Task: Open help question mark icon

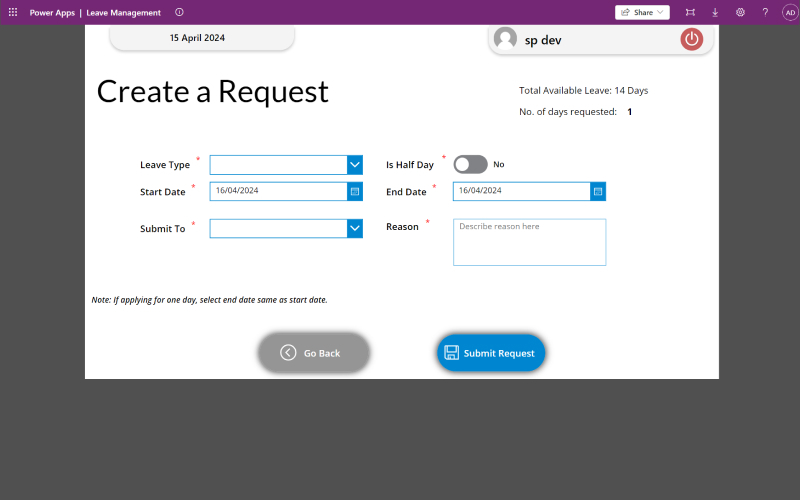Action: [x=765, y=12]
